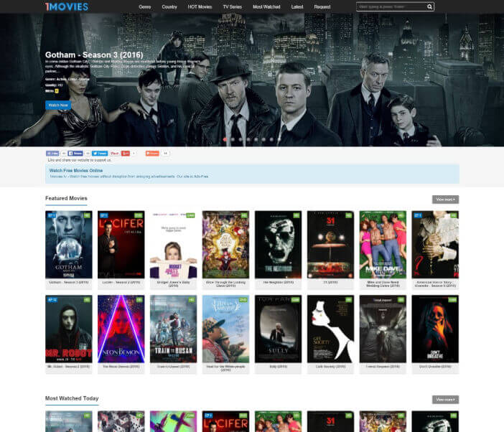Click the Google Plus share button
Screen dimensions: 504x432
tap(126, 154)
